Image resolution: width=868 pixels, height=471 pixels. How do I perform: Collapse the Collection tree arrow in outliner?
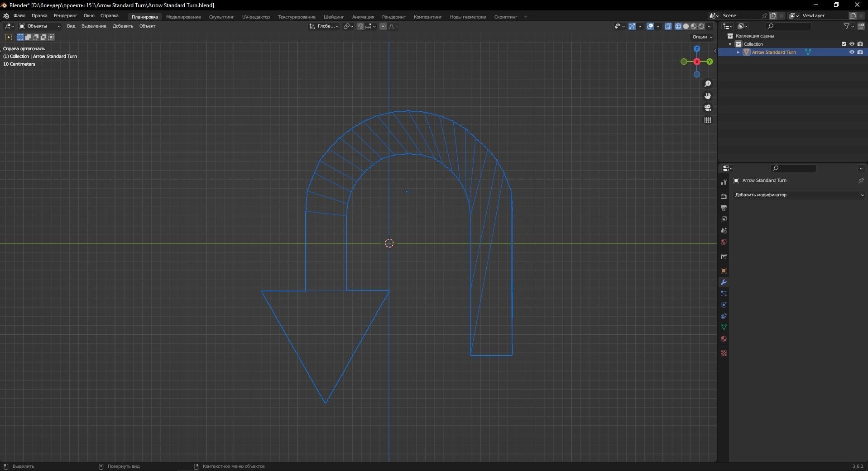(x=730, y=44)
